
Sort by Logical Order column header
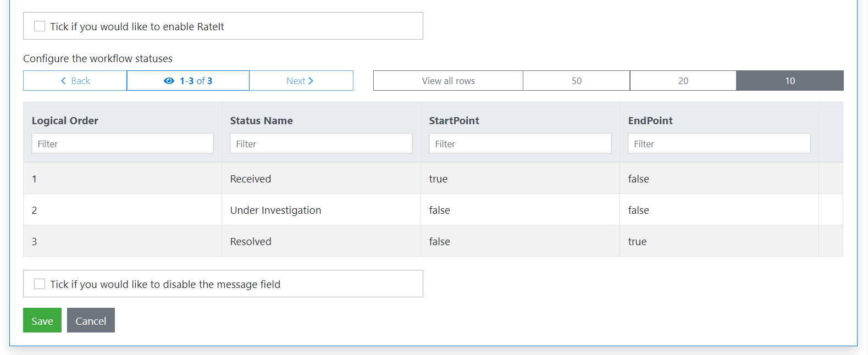65,120
